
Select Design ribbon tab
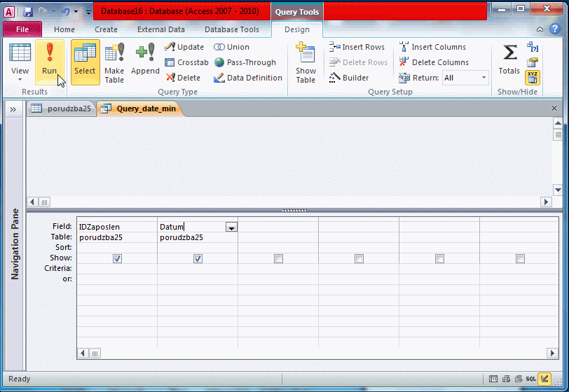point(297,29)
